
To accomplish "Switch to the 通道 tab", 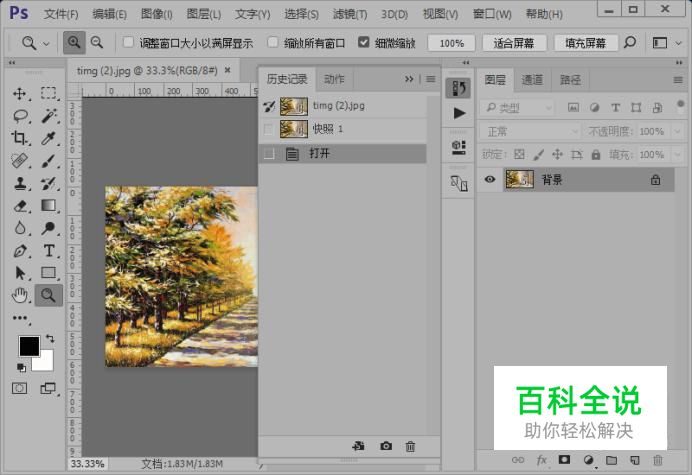I will (532, 80).
